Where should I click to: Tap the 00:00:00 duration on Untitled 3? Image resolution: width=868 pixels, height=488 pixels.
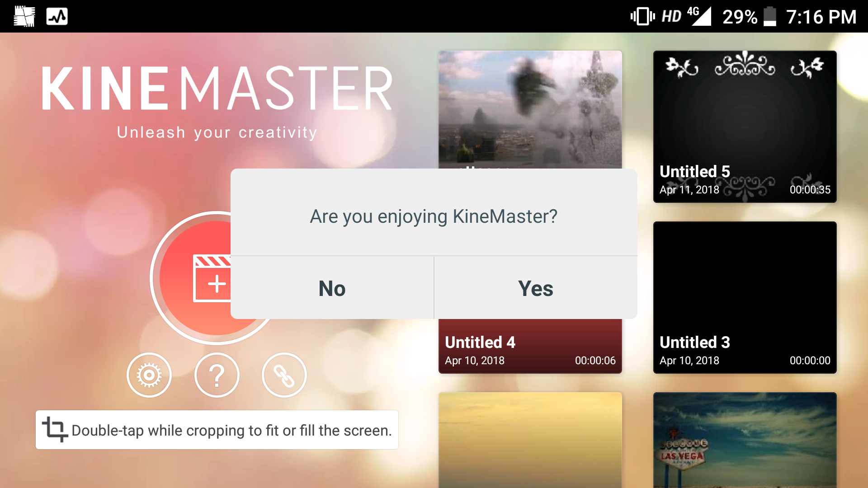point(810,361)
